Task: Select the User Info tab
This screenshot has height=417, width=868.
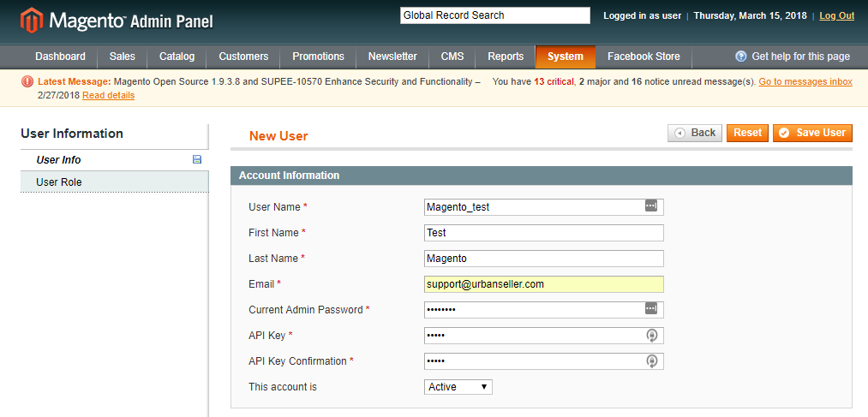Action: coord(58,160)
